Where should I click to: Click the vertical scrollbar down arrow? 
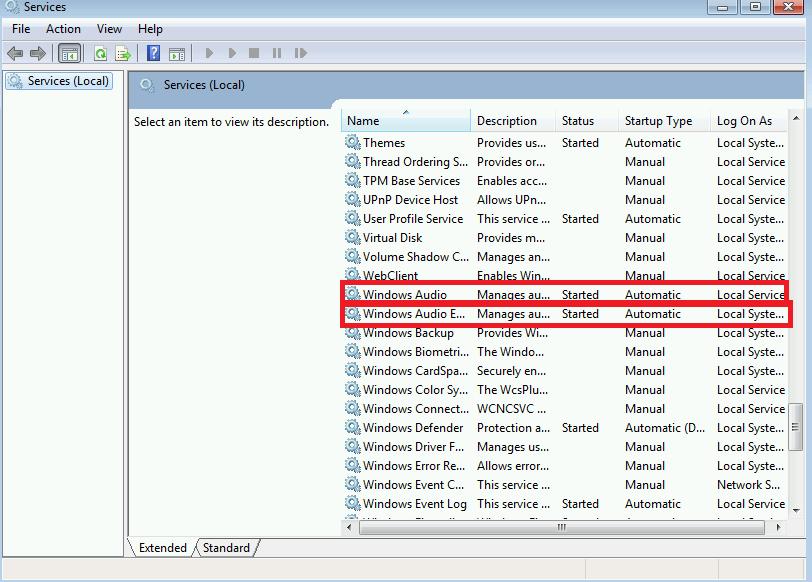click(796, 511)
